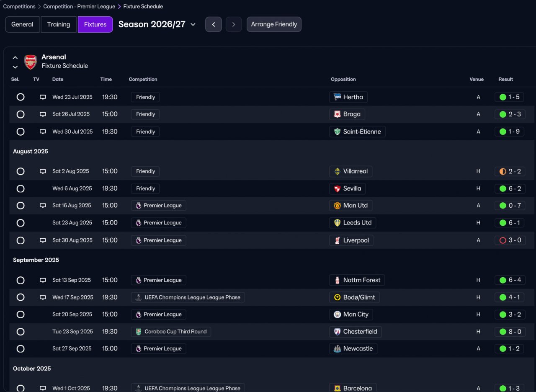Image resolution: width=536 pixels, height=392 pixels.
Task: Open Competitions in the breadcrumb trail
Action: pyautogui.click(x=19, y=7)
